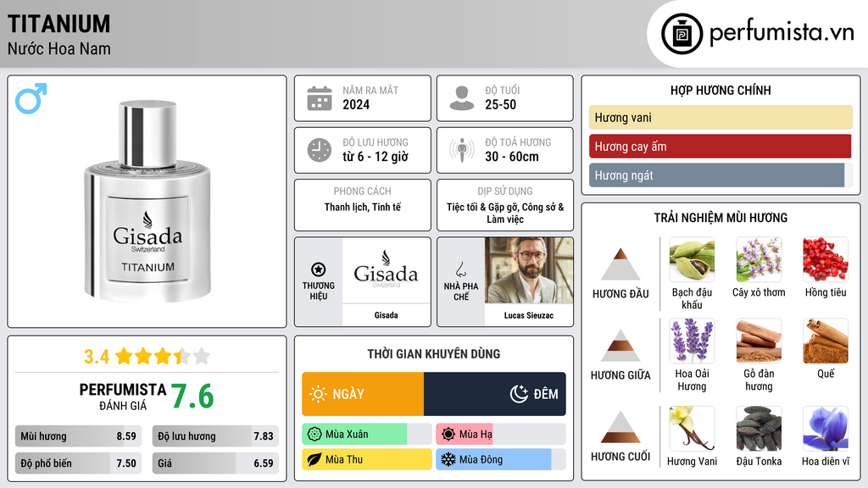Click the TITANIUM product title
The width and height of the screenshot is (868, 488).
tap(58, 24)
